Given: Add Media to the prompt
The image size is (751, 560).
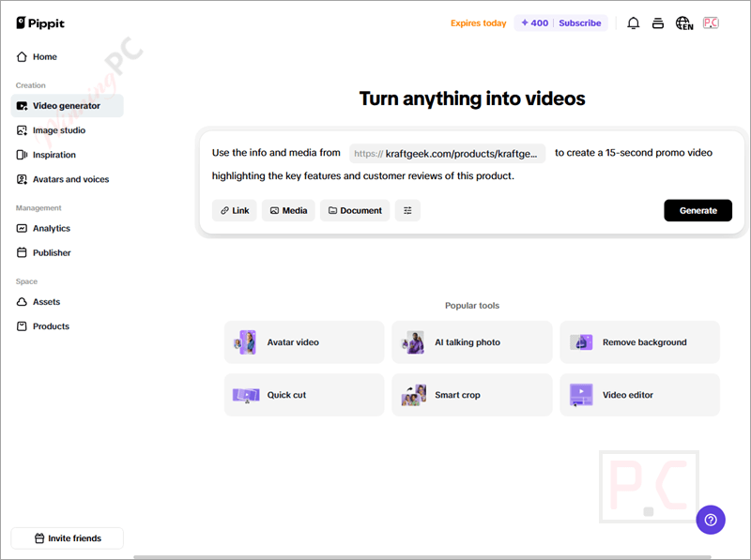Looking at the screenshot, I should (288, 211).
